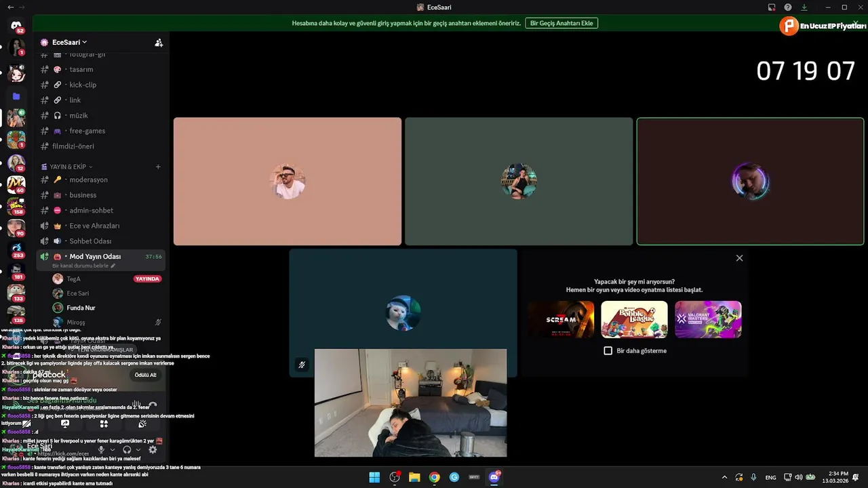Open microphone input options arrow
Image resolution: width=868 pixels, height=488 pixels.
(112, 449)
